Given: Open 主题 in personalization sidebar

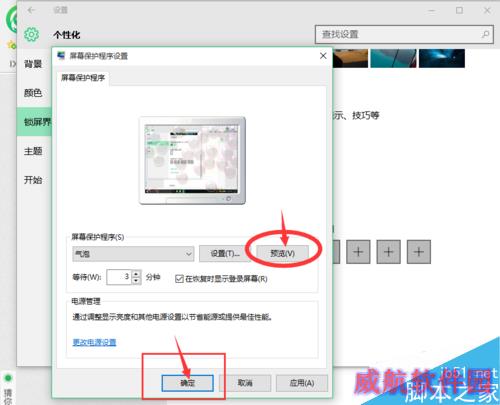Looking at the screenshot, I should pos(33,151).
